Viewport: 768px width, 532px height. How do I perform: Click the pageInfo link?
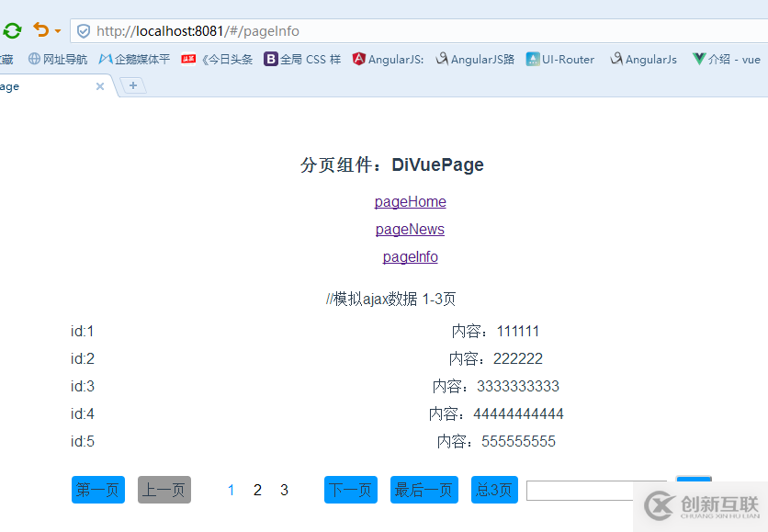click(410, 256)
